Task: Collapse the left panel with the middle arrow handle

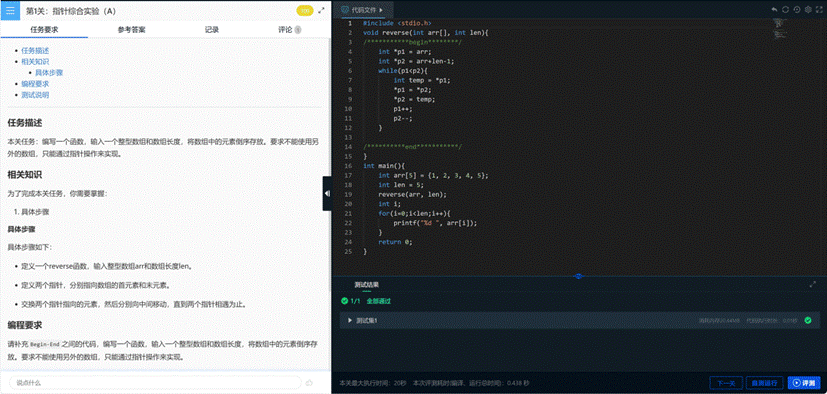Action: tap(327, 194)
